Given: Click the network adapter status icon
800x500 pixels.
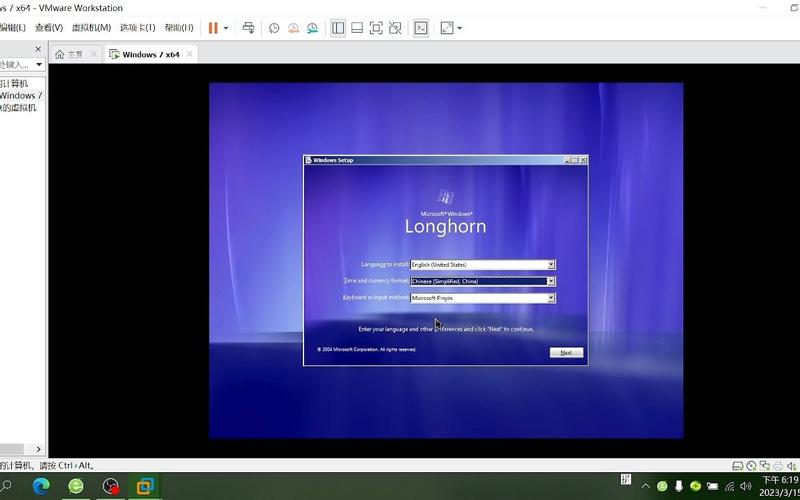Looking at the screenshot, I should click(764, 465).
